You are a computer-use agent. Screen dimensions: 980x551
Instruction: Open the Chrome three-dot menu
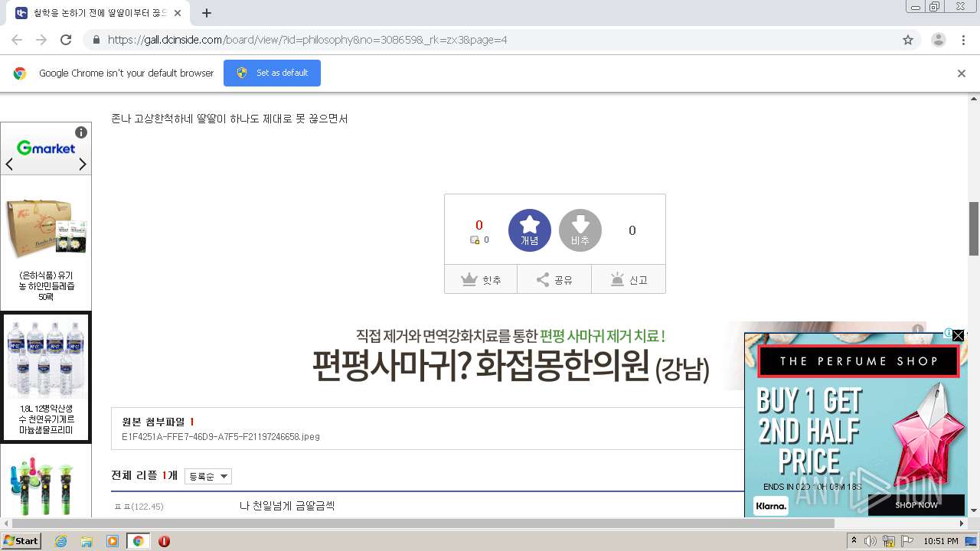[964, 40]
